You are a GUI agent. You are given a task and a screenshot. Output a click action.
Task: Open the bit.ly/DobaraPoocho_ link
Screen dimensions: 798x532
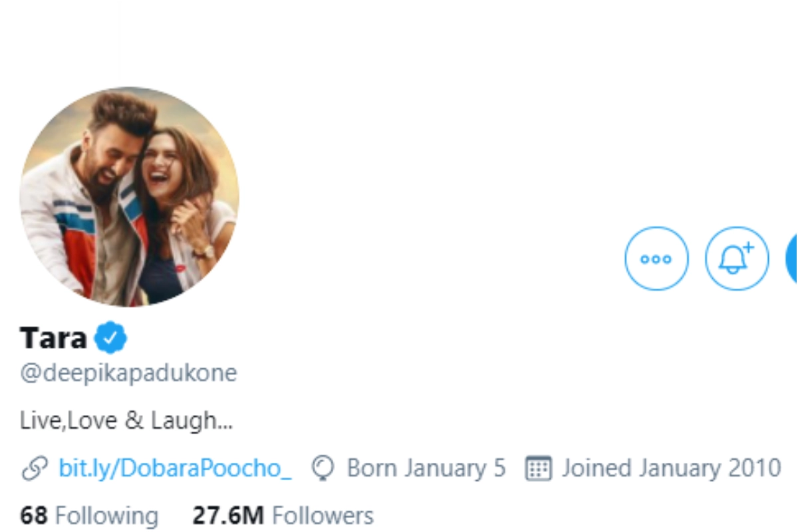[175, 469]
